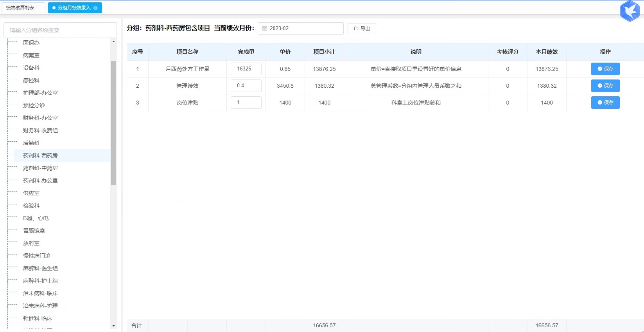Select 慢性病门诊 in the group tree
Viewport: 644px width, 332px height.
(37, 256)
